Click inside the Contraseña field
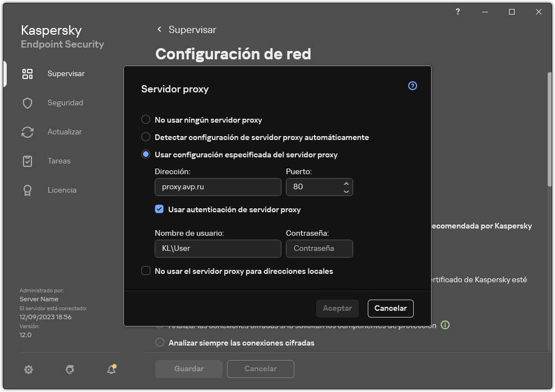Viewport: 555px width, 392px height. point(319,248)
